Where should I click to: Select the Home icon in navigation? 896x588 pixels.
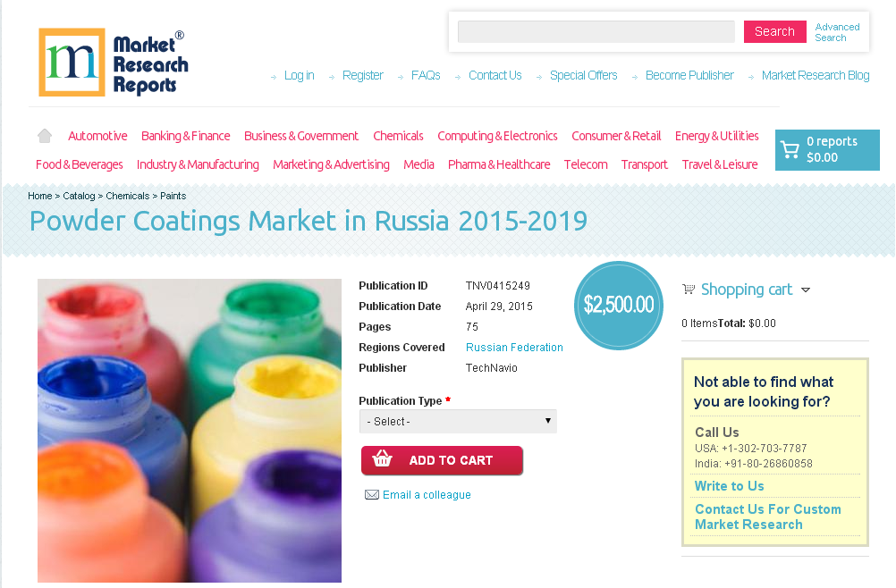[44, 134]
